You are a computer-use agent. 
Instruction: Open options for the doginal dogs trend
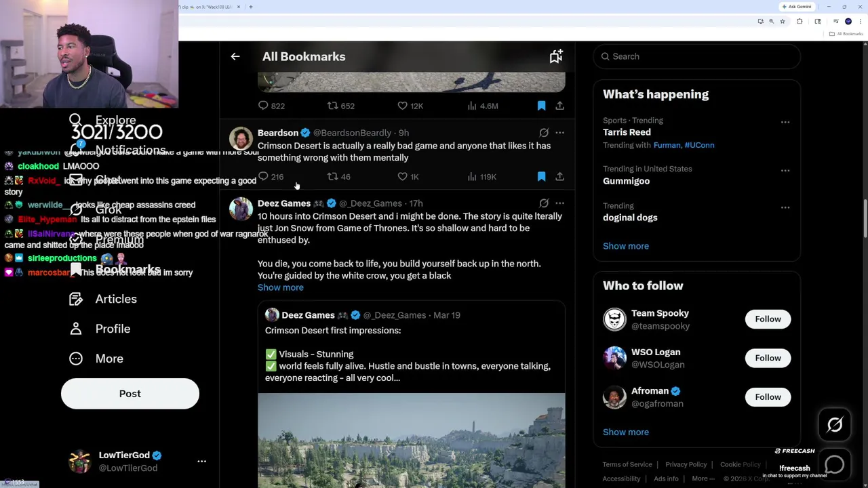click(785, 207)
